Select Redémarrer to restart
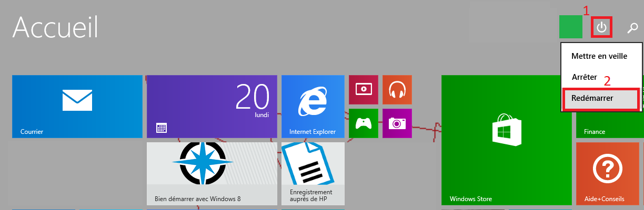The image size is (644, 210). (602, 99)
